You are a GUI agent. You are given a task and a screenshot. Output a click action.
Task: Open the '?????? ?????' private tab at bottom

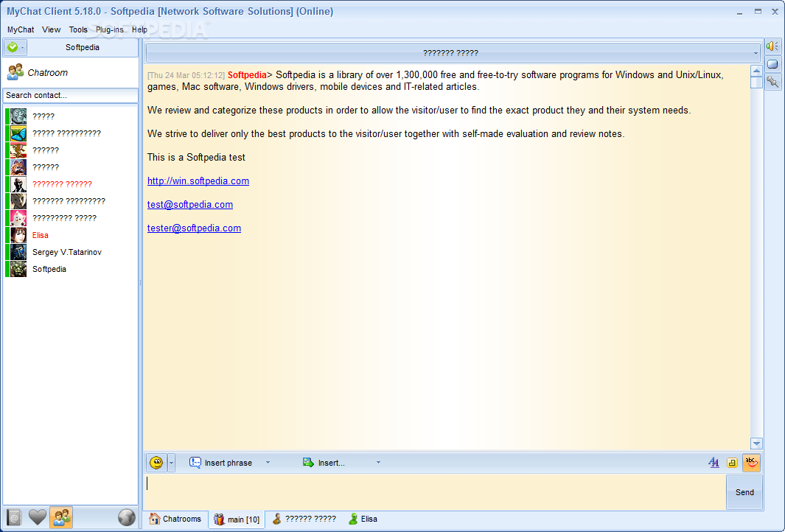tap(304, 519)
